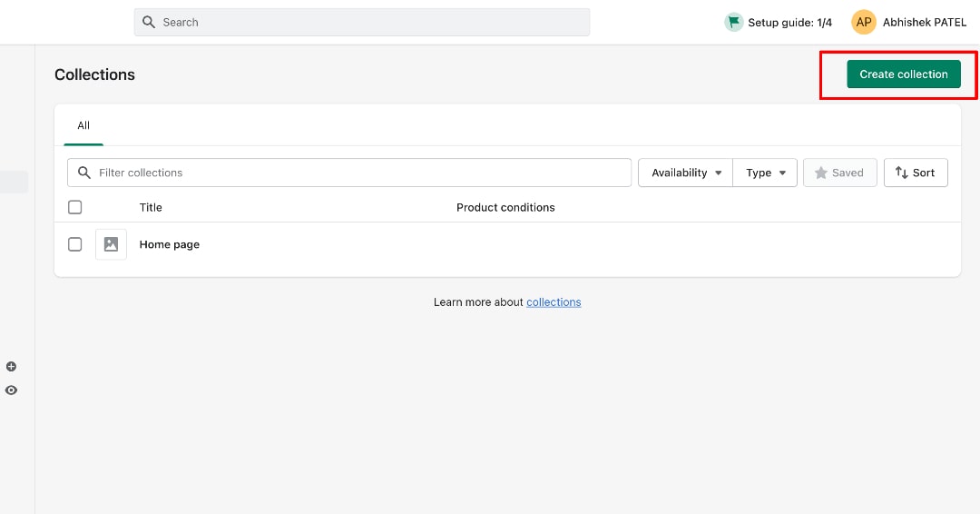Click the Home page collection image placeholder
980x514 pixels.
coord(111,244)
